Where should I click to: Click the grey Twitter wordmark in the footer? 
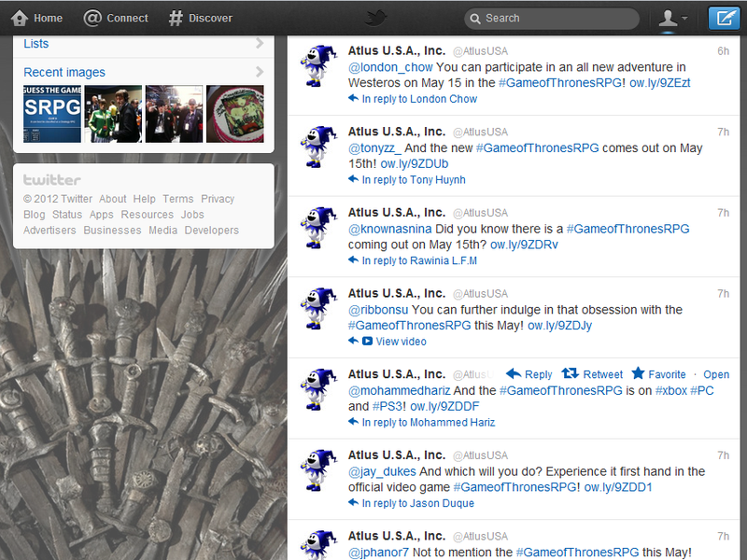tap(52, 180)
